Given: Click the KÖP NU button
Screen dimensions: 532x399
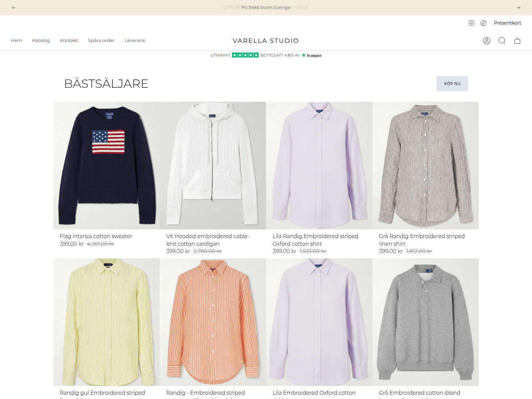Looking at the screenshot, I should pos(452,83).
